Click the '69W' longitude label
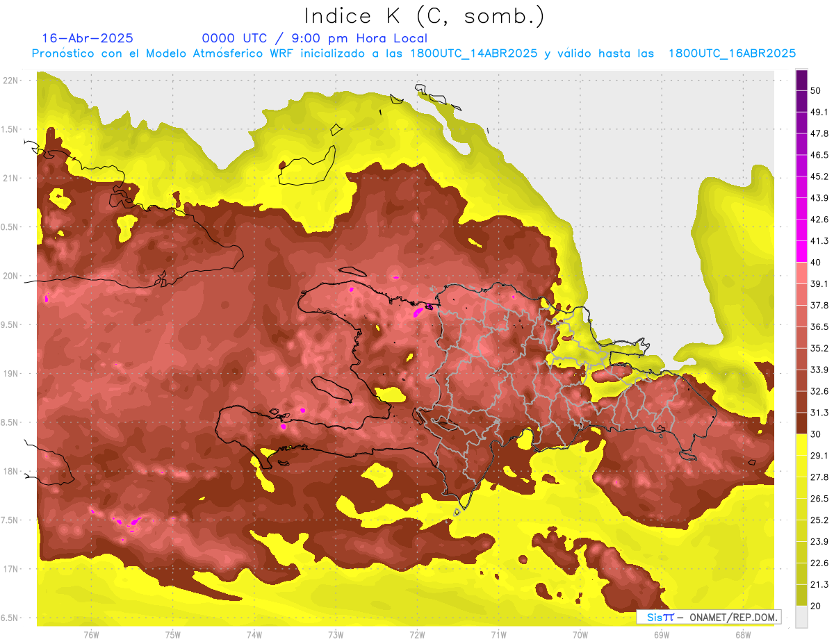 tap(662, 635)
